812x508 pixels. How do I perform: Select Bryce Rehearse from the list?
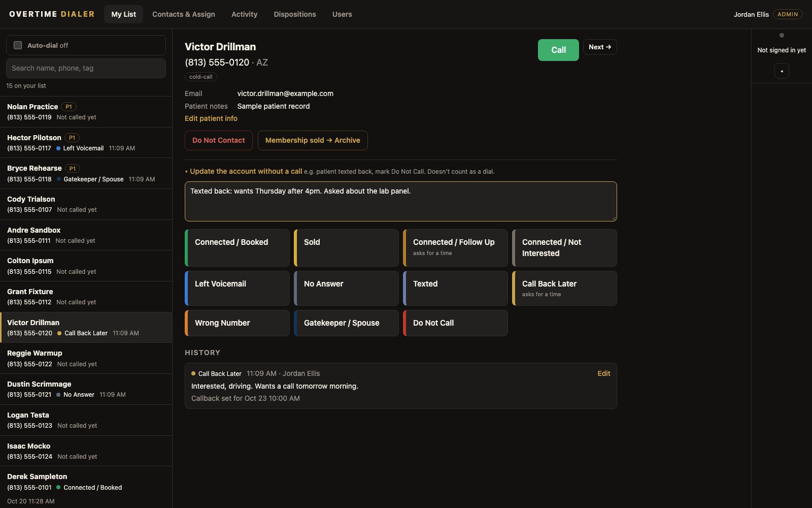pos(86,173)
